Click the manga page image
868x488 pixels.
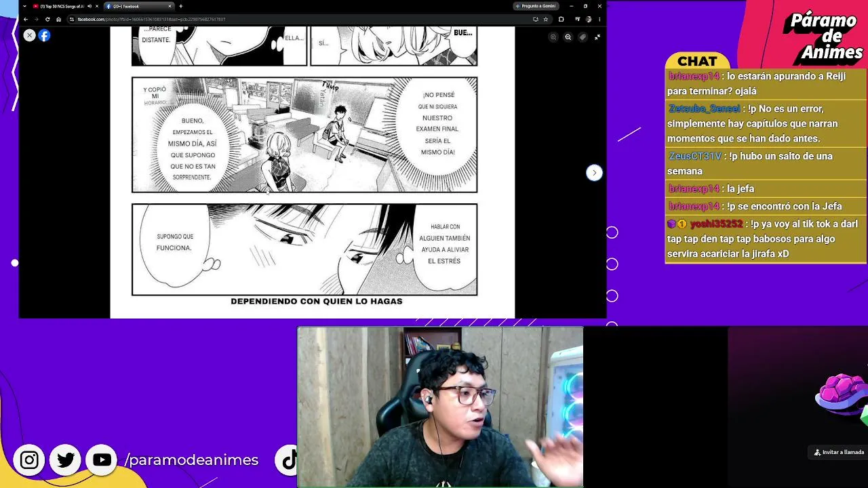(313, 172)
